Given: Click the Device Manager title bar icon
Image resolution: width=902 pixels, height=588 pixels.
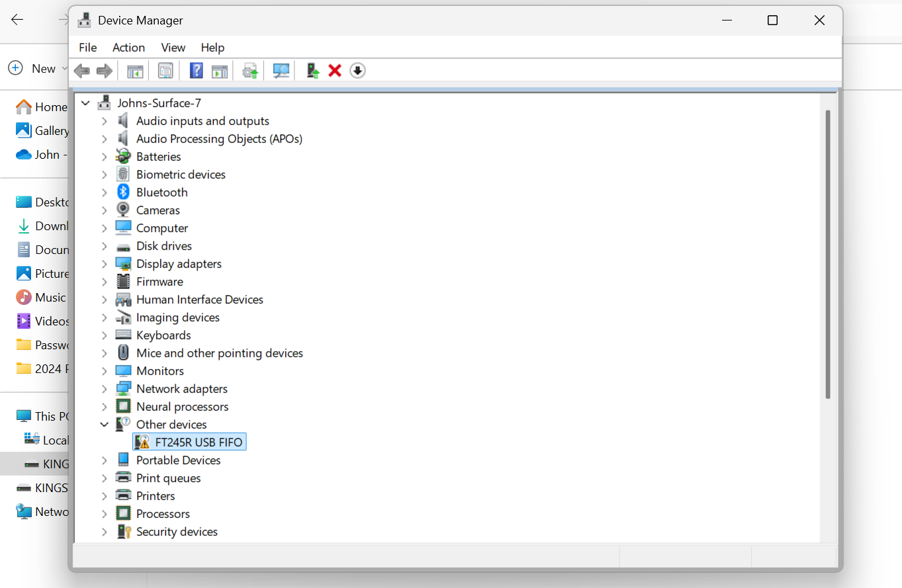Looking at the screenshot, I should 85,21.
